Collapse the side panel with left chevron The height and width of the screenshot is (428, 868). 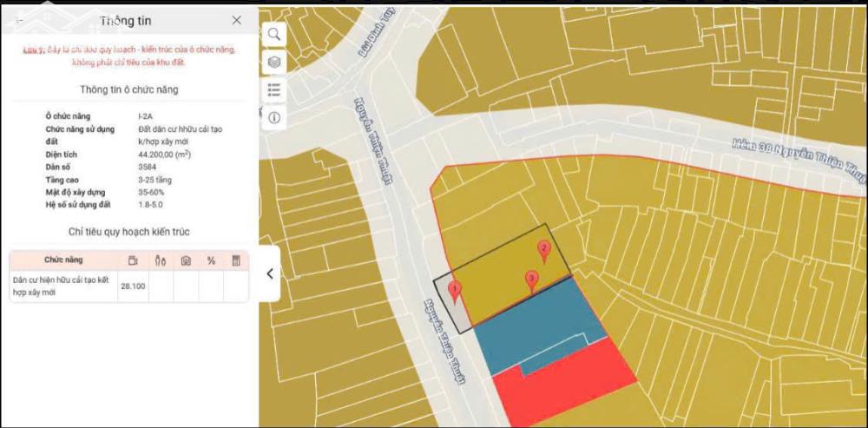click(x=269, y=273)
